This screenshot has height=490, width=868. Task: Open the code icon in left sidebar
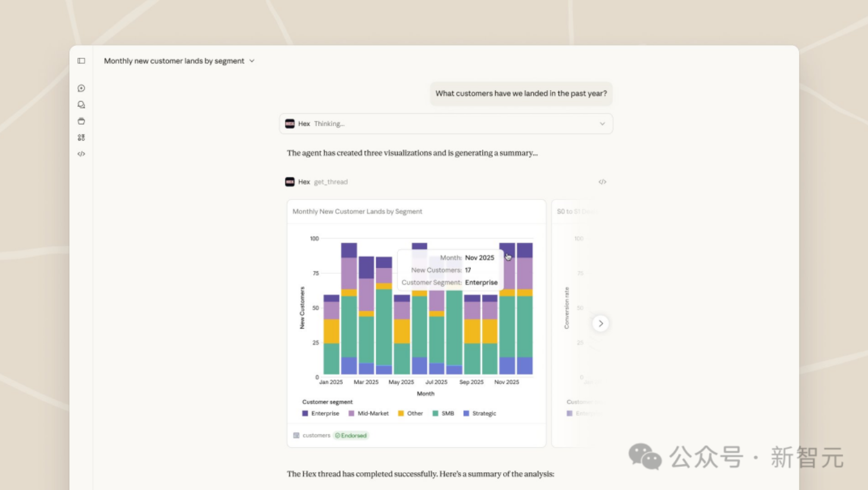point(81,154)
